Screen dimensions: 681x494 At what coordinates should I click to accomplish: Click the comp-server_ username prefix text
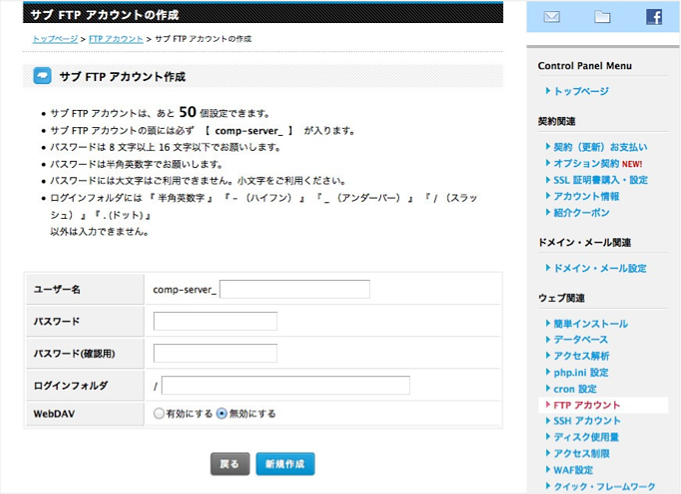pos(184,290)
